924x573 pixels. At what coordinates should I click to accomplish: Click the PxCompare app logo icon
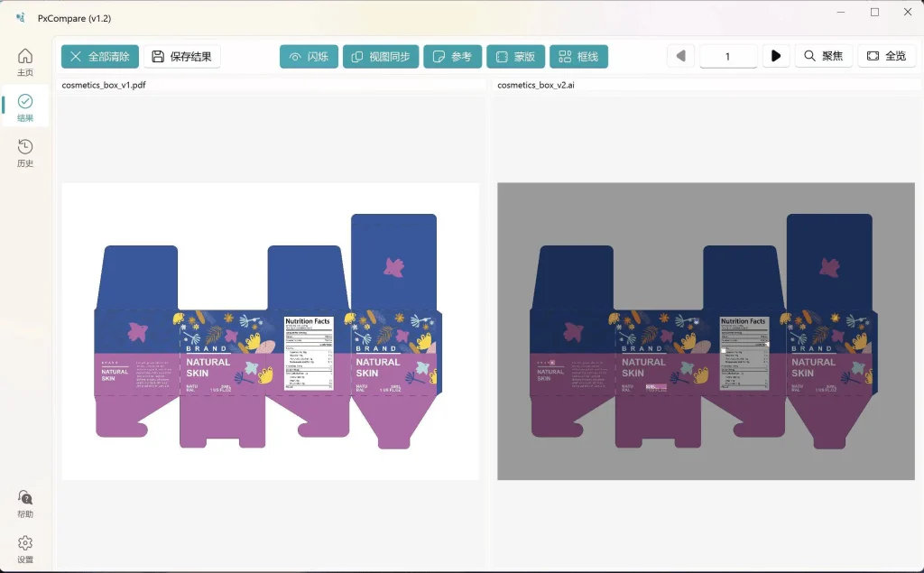(20, 18)
